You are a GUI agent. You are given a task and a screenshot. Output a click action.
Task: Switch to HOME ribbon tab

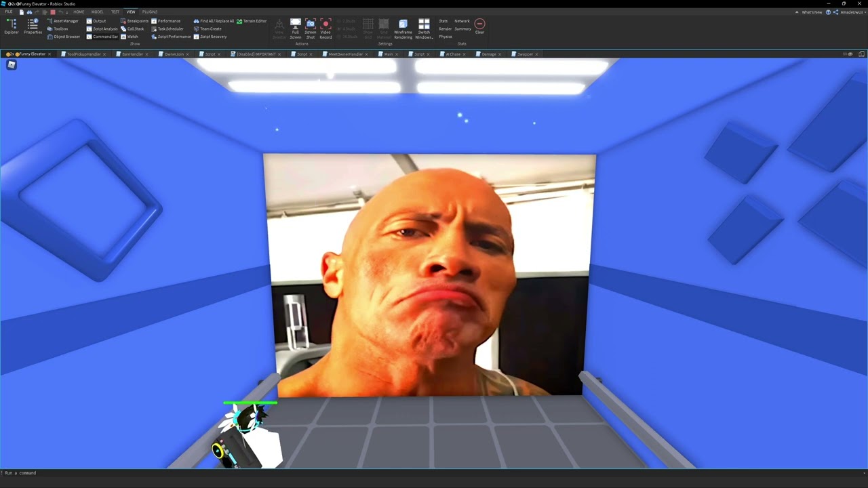[79, 12]
